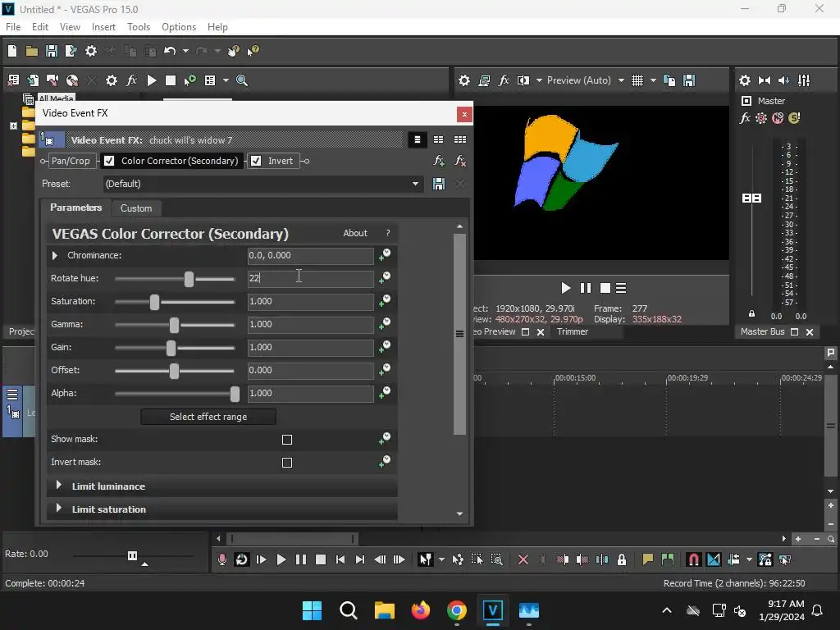The height and width of the screenshot is (630, 840).
Task: Expand the Limit saturation section
Action: [59, 509]
